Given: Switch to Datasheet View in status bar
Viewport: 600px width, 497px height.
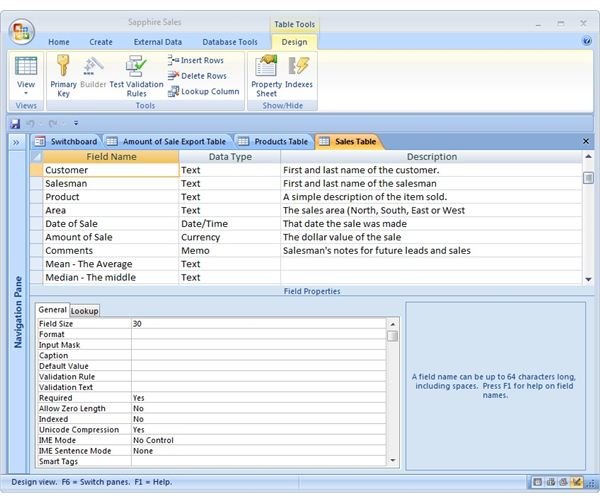Looking at the screenshot, I should click(x=537, y=482).
